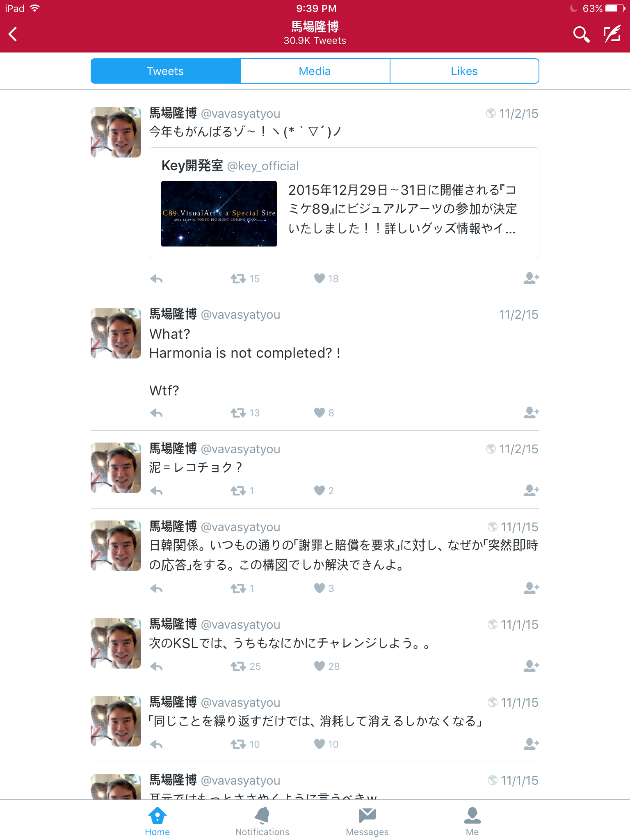
Task: Retweet the 'Harmonia' tweet showing 13 retweets
Action: tap(238, 413)
